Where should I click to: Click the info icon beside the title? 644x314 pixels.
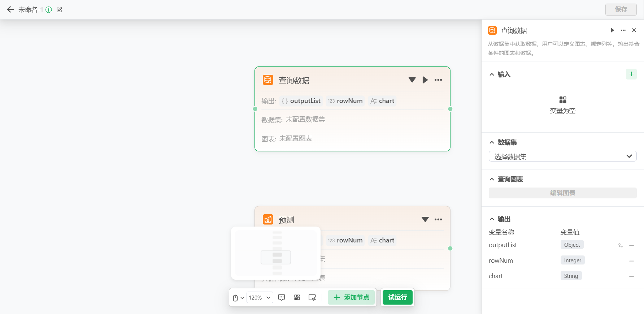pyautogui.click(x=49, y=10)
